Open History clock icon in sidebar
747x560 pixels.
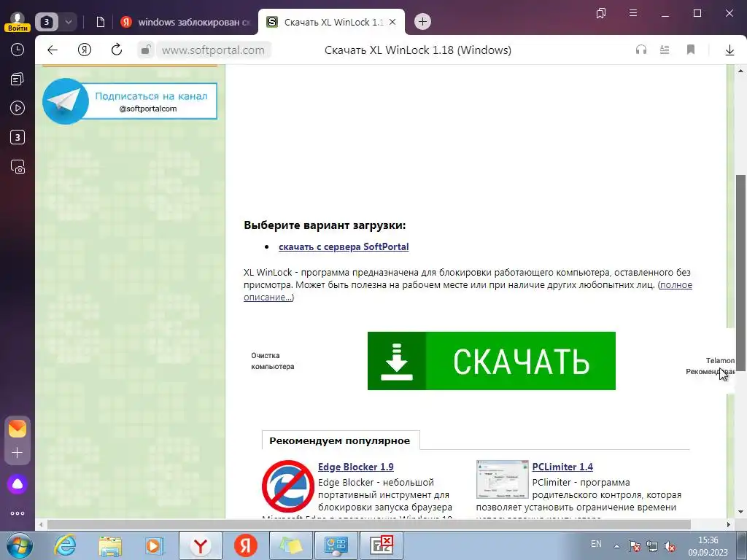(18, 50)
